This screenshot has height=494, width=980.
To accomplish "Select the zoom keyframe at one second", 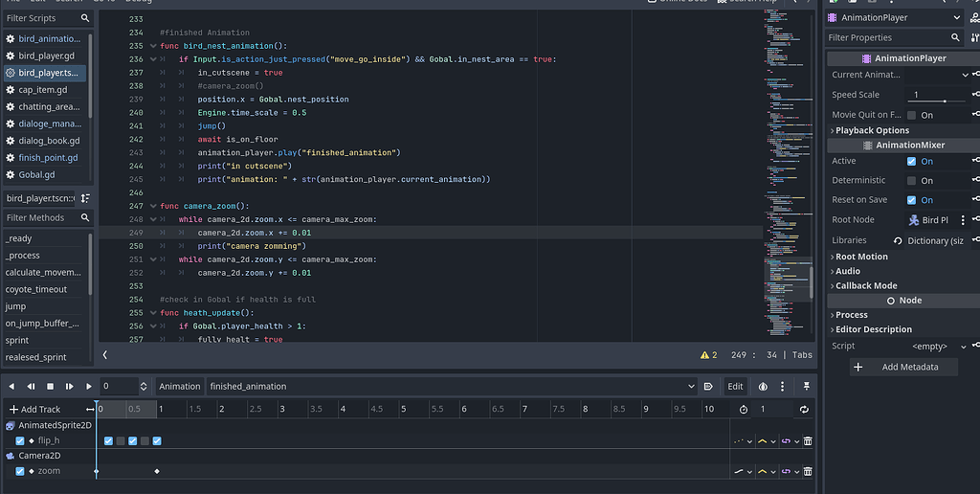I will [x=157, y=471].
